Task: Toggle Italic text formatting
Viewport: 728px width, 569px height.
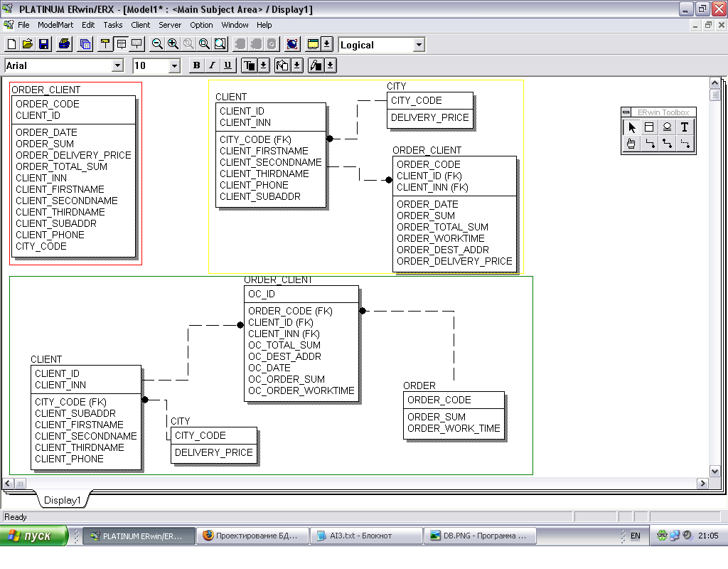Action: pos(212,65)
